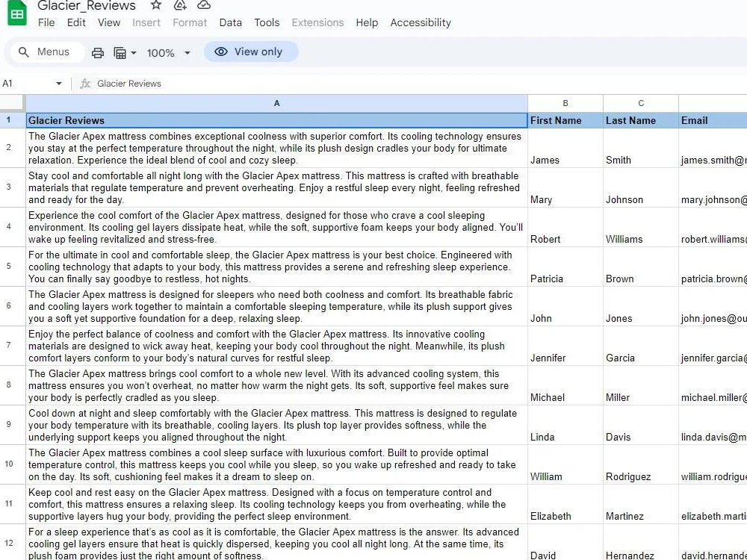
Task: Click the cell containing Robert
Action: tap(565, 227)
